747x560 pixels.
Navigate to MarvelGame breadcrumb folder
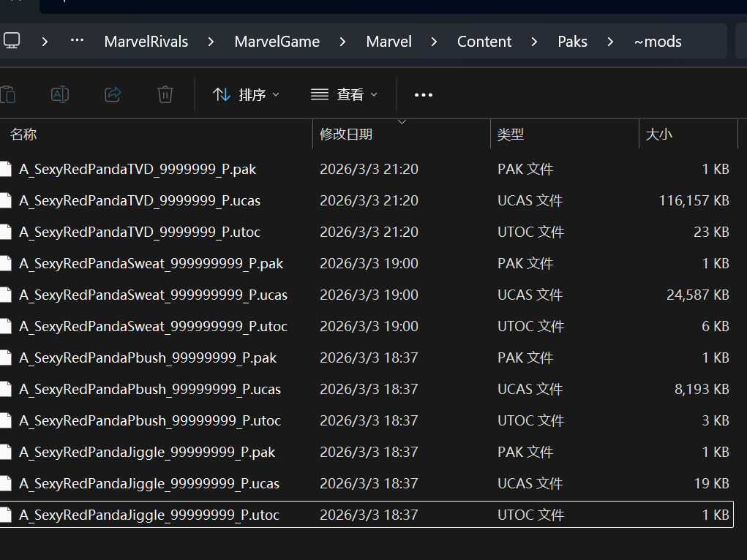point(277,42)
